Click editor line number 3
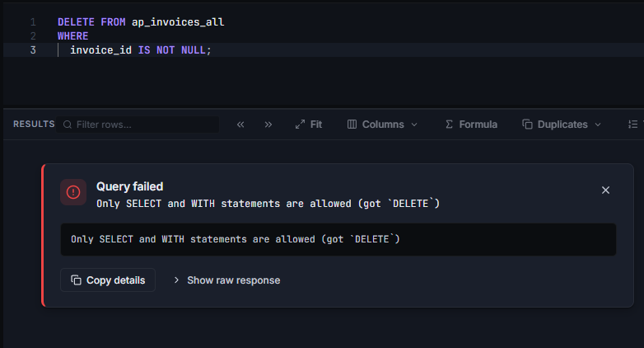Screen dimensions: 644x348 33,50
